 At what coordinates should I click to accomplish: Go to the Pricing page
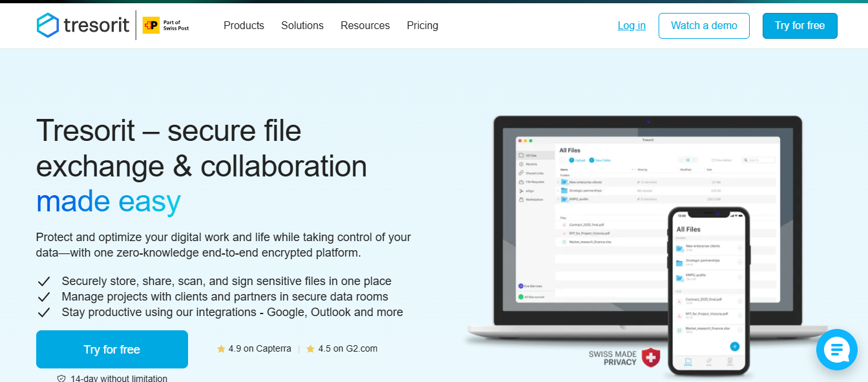coord(423,26)
